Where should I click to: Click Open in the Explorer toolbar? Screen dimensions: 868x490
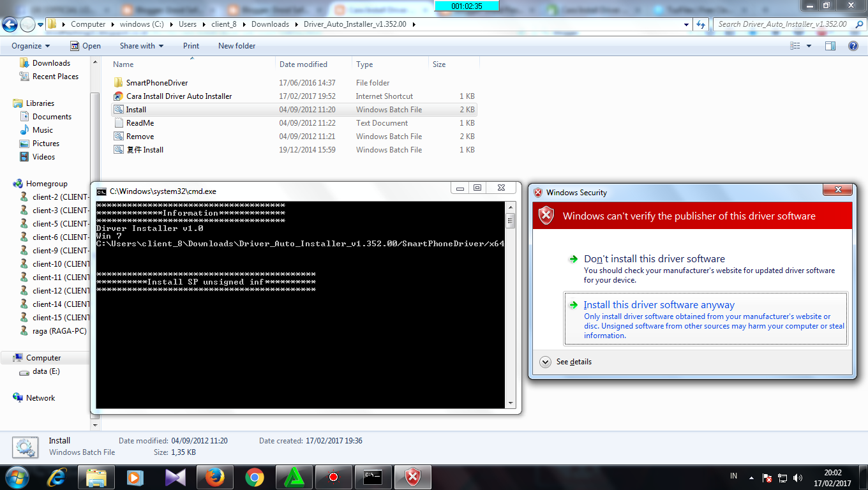86,46
